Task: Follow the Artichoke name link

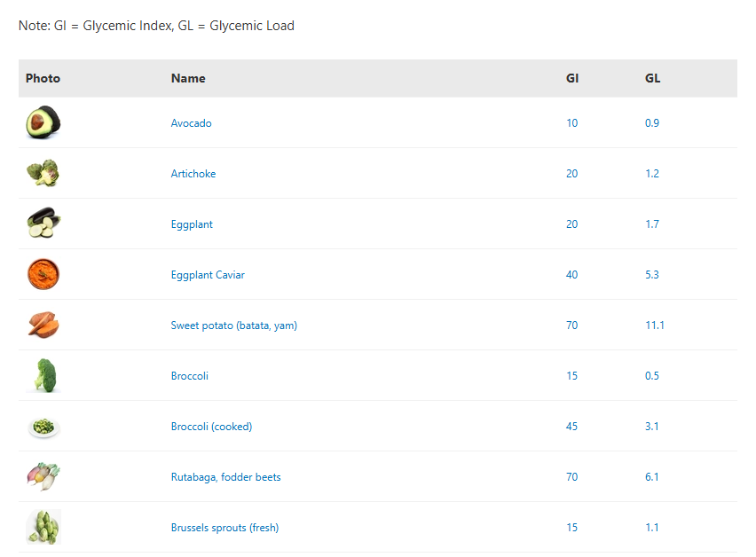Action: [193, 174]
